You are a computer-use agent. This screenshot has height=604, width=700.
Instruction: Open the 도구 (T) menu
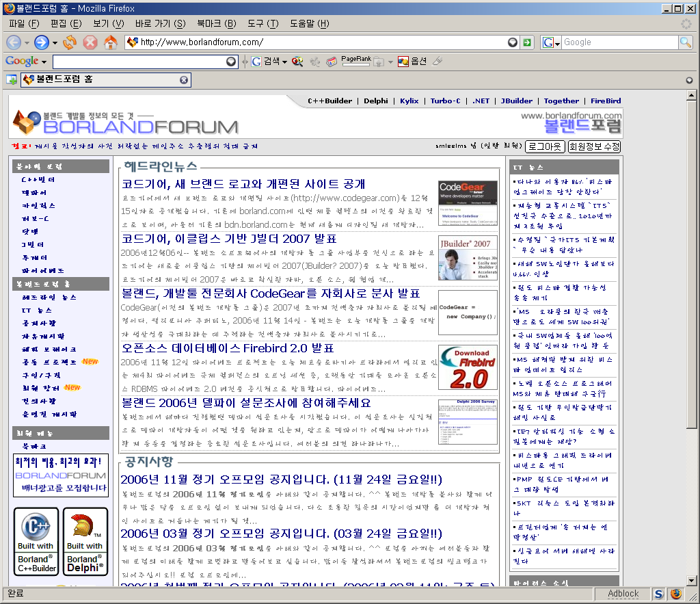point(262,23)
